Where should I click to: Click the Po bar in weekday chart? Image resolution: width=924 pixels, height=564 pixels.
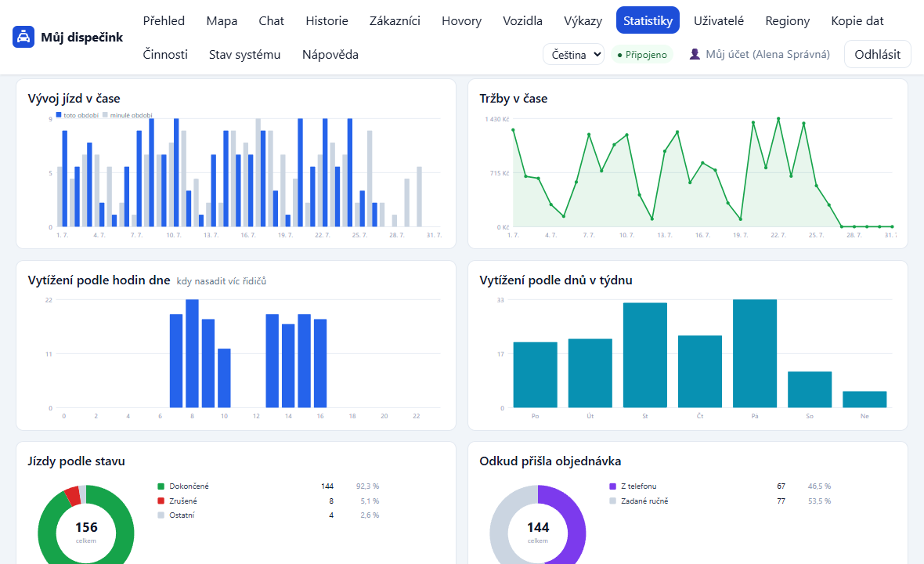point(535,374)
